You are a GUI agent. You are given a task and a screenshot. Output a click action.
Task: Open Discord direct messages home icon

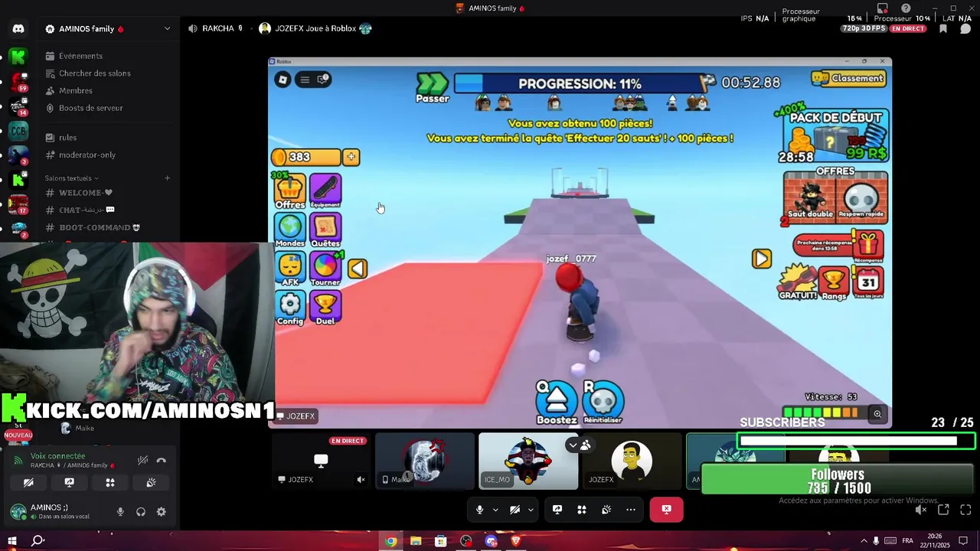tap(18, 29)
